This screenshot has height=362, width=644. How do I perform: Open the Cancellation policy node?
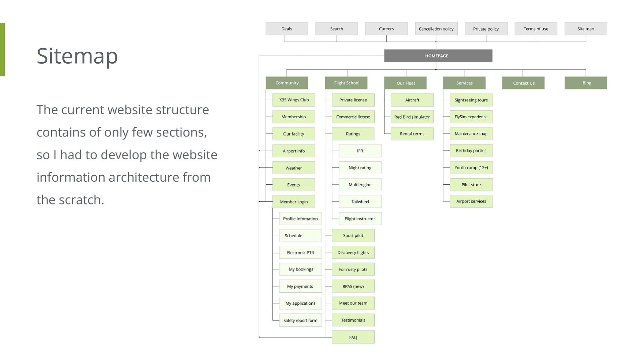point(436,29)
